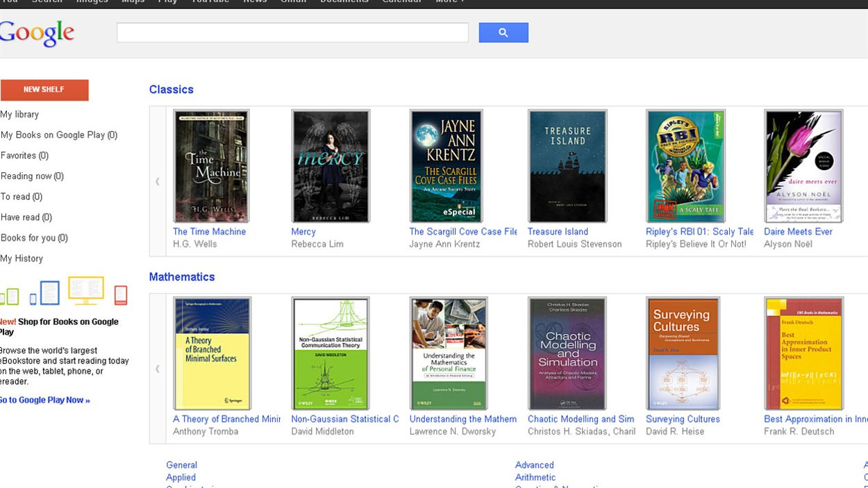This screenshot has height=488, width=868.
Task: Follow the Go to Google Play Now link
Action: click(45, 400)
